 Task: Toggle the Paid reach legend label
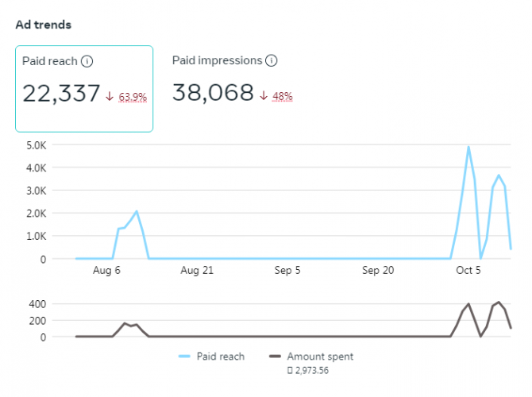(x=220, y=357)
